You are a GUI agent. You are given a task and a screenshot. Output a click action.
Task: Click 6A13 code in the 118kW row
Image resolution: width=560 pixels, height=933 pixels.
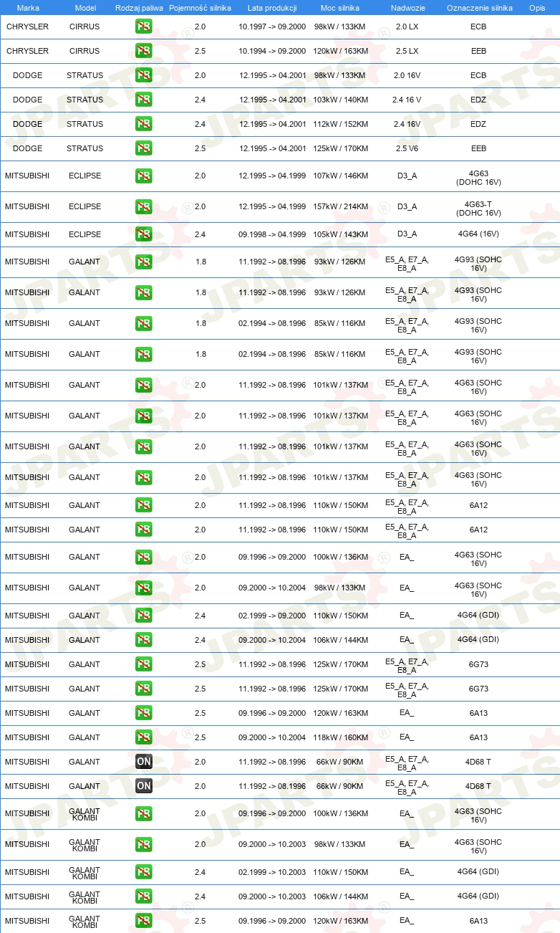click(x=478, y=737)
